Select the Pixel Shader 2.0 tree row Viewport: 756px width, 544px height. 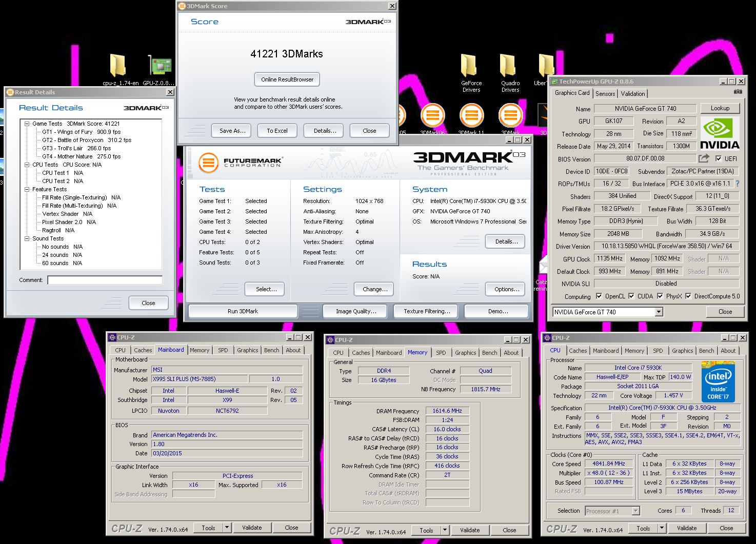click(x=69, y=222)
